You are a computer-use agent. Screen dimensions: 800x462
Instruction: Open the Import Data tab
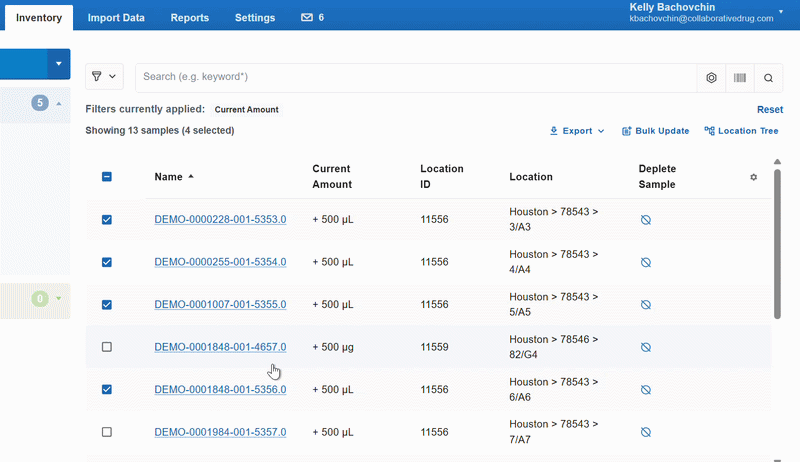(x=116, y=17)
